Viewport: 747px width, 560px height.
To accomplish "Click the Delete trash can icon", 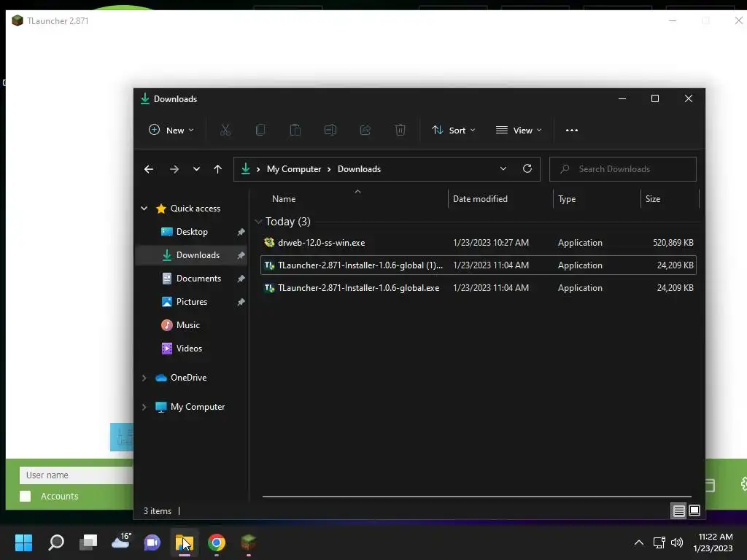I will (400, 130).
